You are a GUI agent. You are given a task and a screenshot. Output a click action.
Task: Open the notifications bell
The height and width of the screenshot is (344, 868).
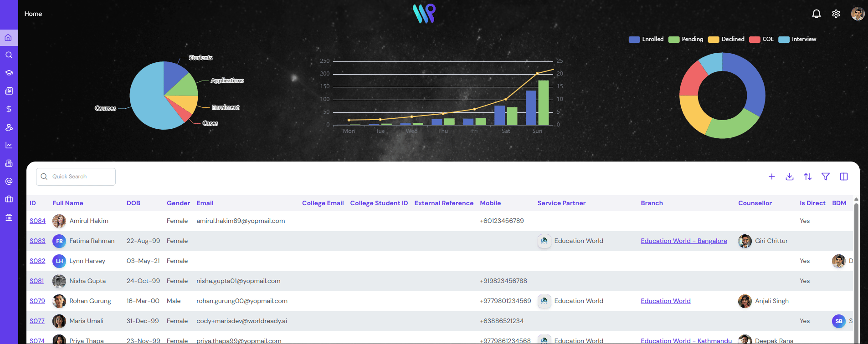(x=817, y=14)
